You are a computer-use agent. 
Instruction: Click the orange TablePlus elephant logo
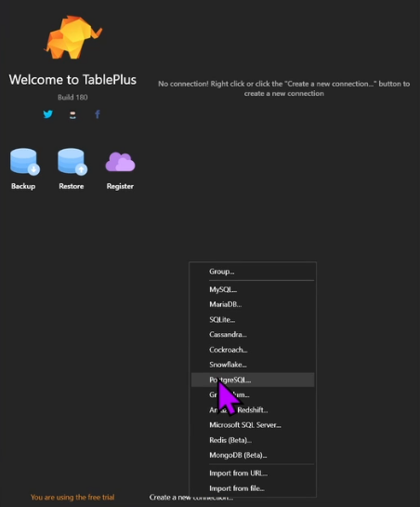pos(73,37)
